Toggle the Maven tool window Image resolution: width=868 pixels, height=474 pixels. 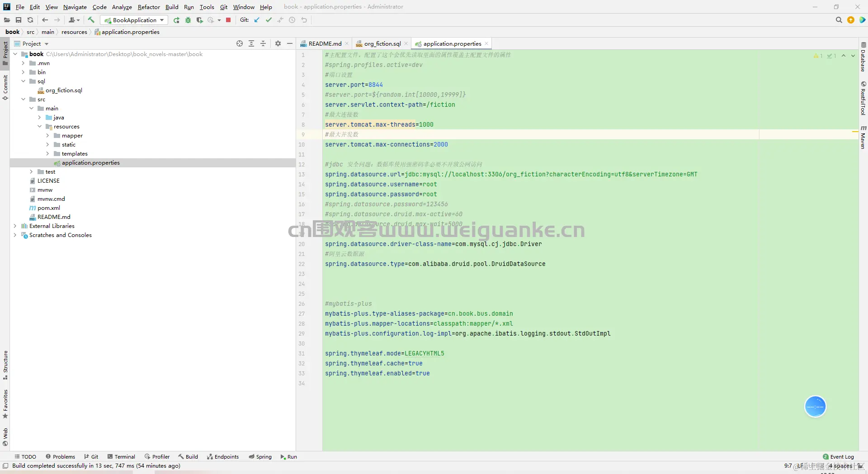click(x=863, y=137)
